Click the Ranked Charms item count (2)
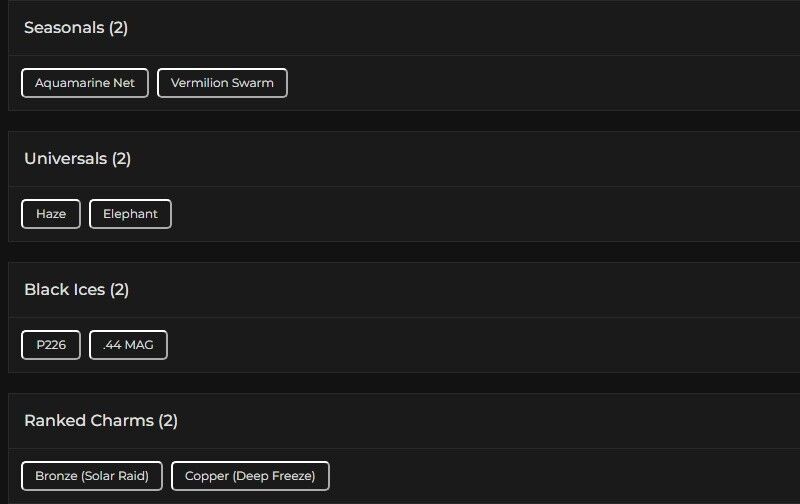Viewport: 800px width, 504px height. click(168, 421)
